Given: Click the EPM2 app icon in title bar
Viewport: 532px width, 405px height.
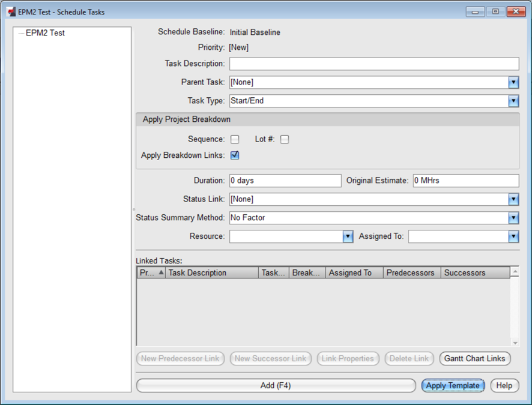Looking at the screenshot, I should [x=11, y=11].
